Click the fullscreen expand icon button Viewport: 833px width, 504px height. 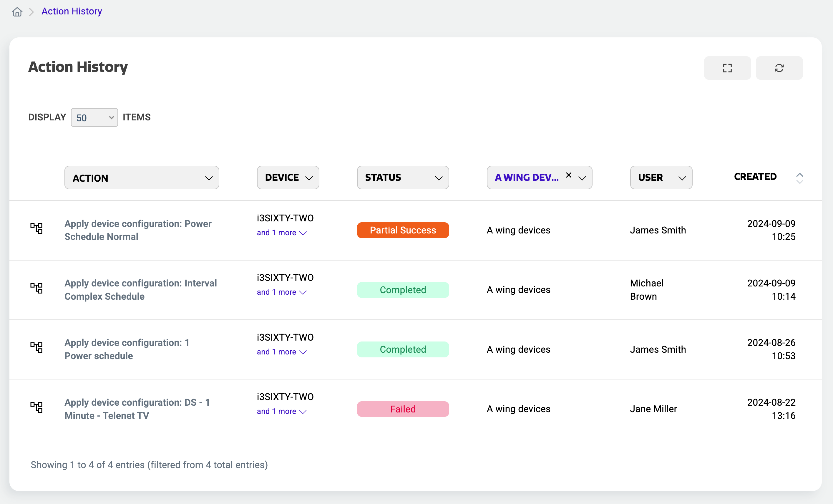pos(727,68)
